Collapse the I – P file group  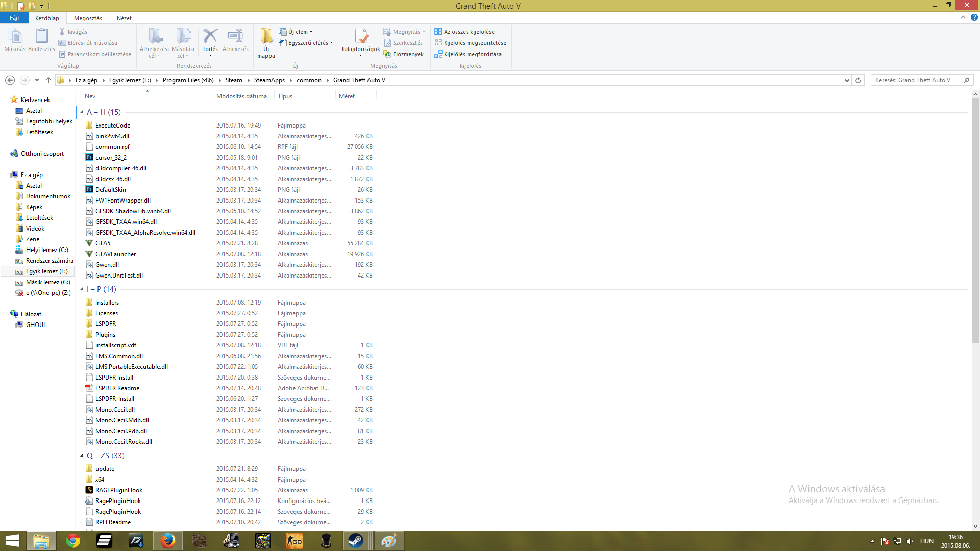click(82, 289)
